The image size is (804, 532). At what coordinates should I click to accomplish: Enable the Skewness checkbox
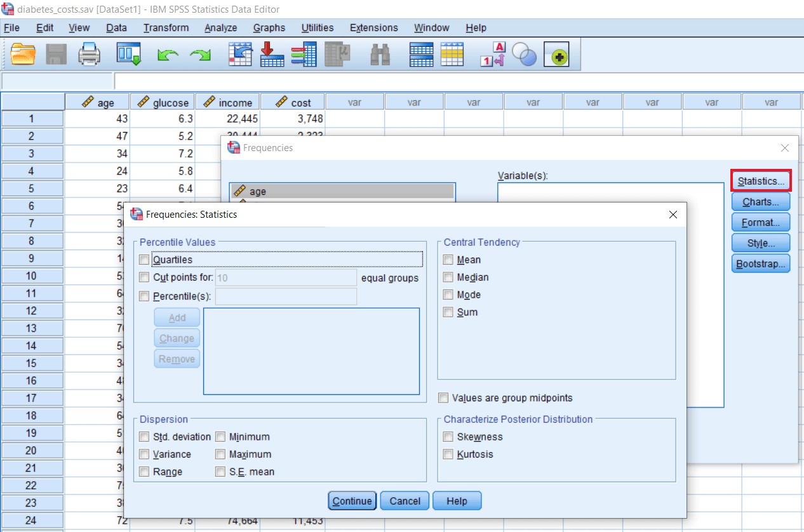pyautogui.click(x=448, y=437)
